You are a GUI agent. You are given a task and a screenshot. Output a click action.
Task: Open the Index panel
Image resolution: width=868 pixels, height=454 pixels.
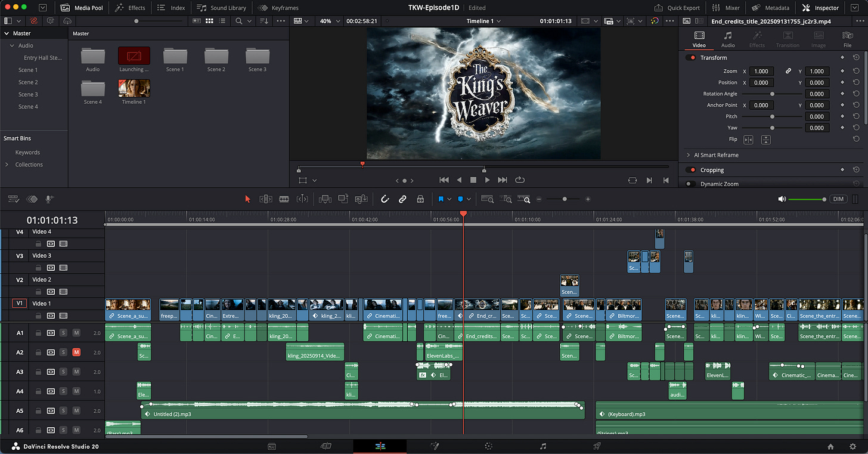tap(171, 8)
